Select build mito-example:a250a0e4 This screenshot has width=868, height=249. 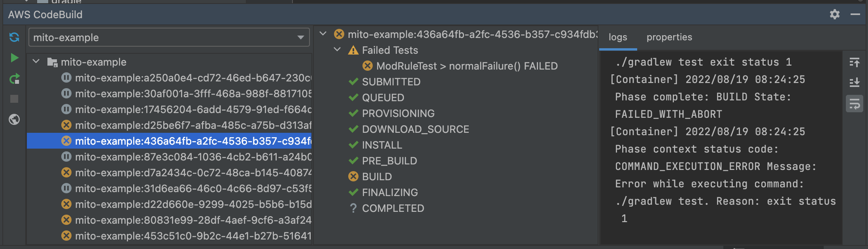169,78
